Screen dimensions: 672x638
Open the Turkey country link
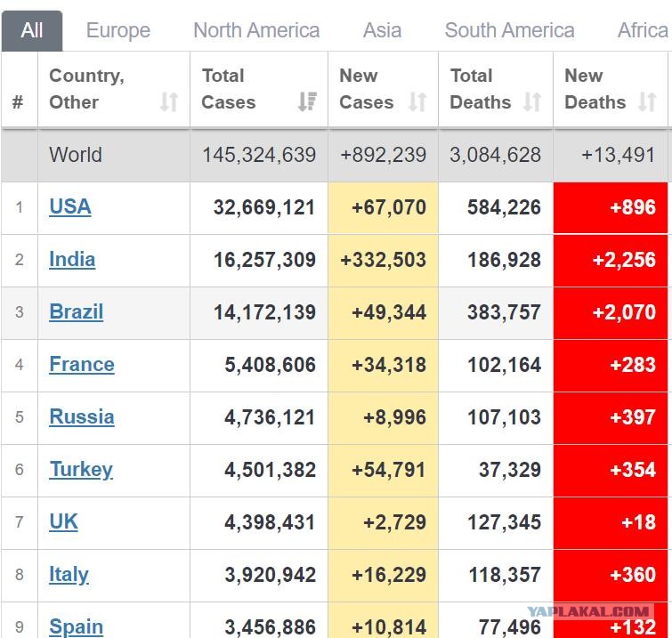coord(81,469)
